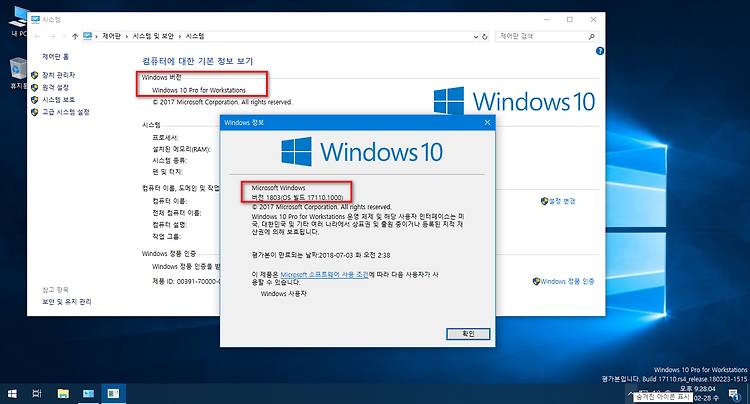Viewport: 750px width, 404px height.
Task: Switch to the Windows 정보 app taskbar icon
Action: [113, 393]
